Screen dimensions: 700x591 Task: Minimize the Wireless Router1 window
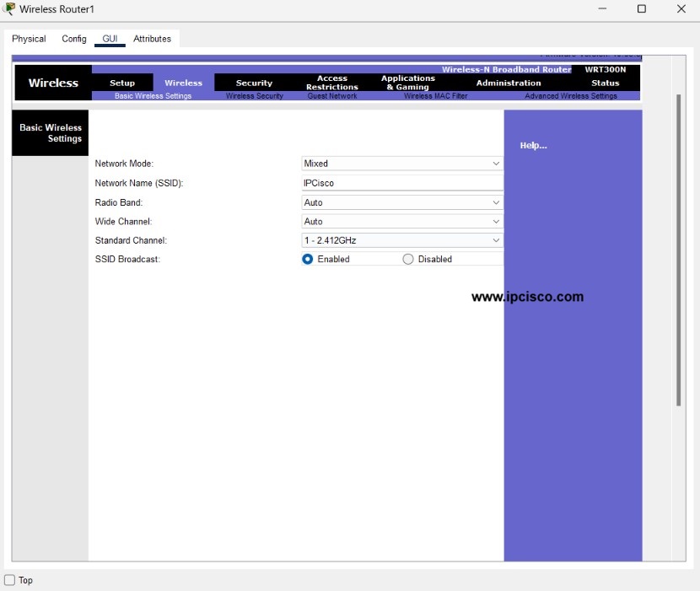[x=602, y=8]
